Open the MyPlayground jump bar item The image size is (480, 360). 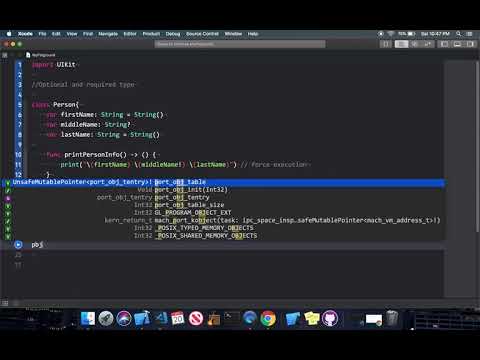(41, 55)
